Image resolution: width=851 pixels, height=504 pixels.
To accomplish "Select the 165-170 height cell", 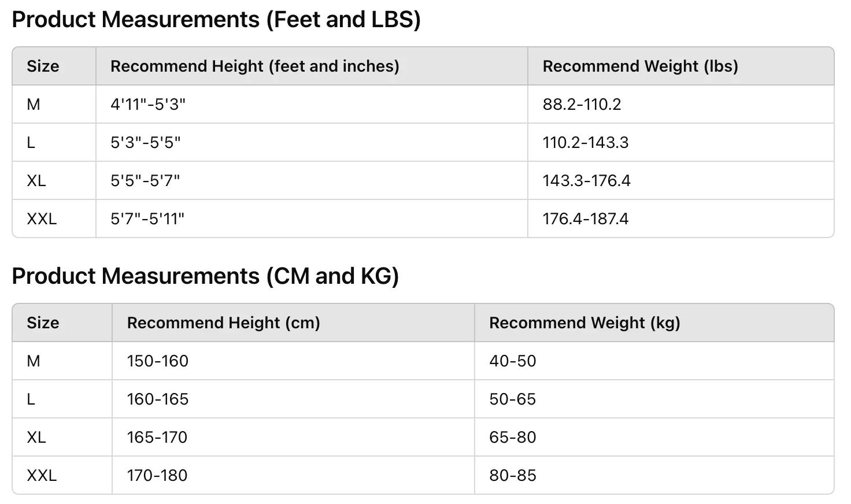I will 157,438.
